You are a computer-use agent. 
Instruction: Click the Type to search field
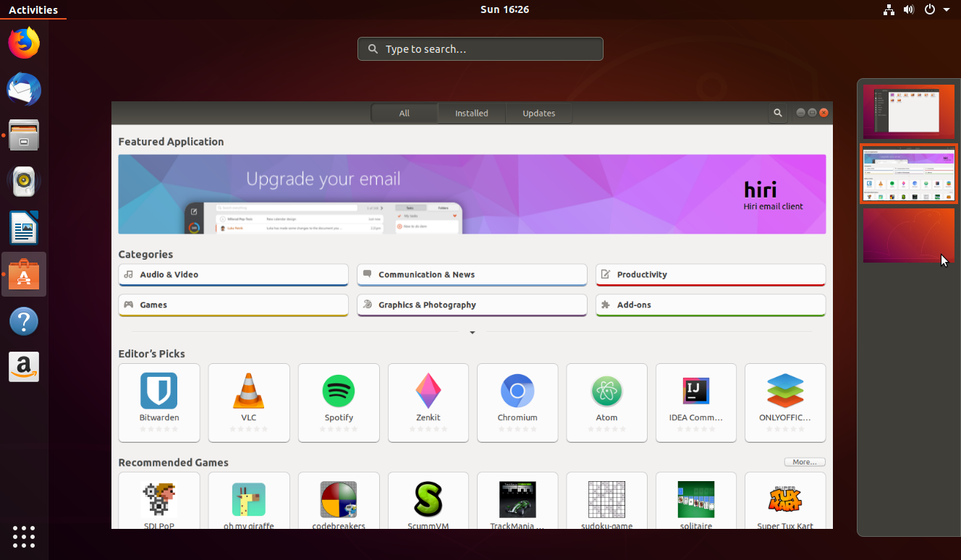coord(480,48)
